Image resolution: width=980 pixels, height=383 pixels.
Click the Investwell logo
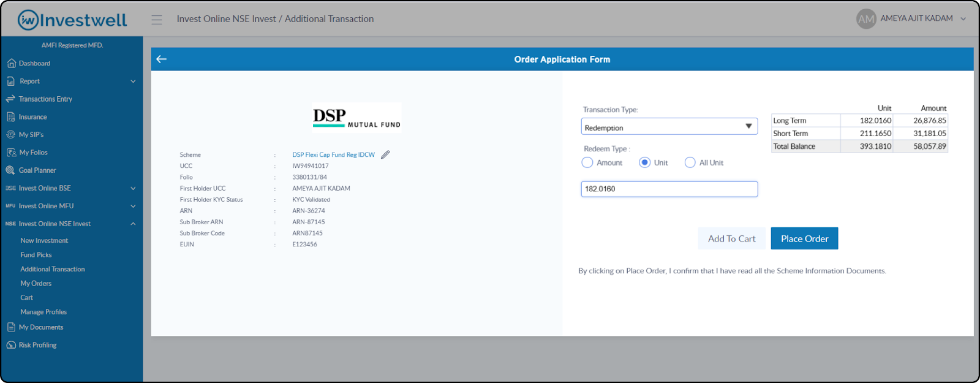point(72,20)
